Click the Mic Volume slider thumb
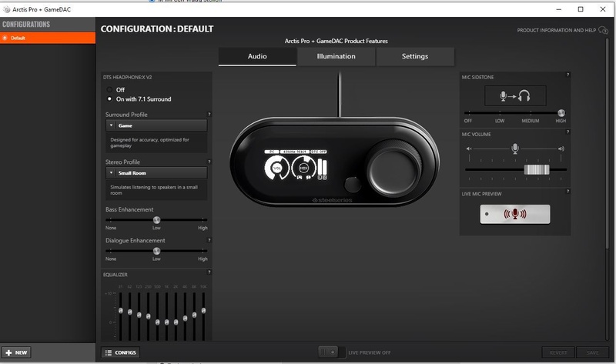616x364 pixels. point(537,169)
